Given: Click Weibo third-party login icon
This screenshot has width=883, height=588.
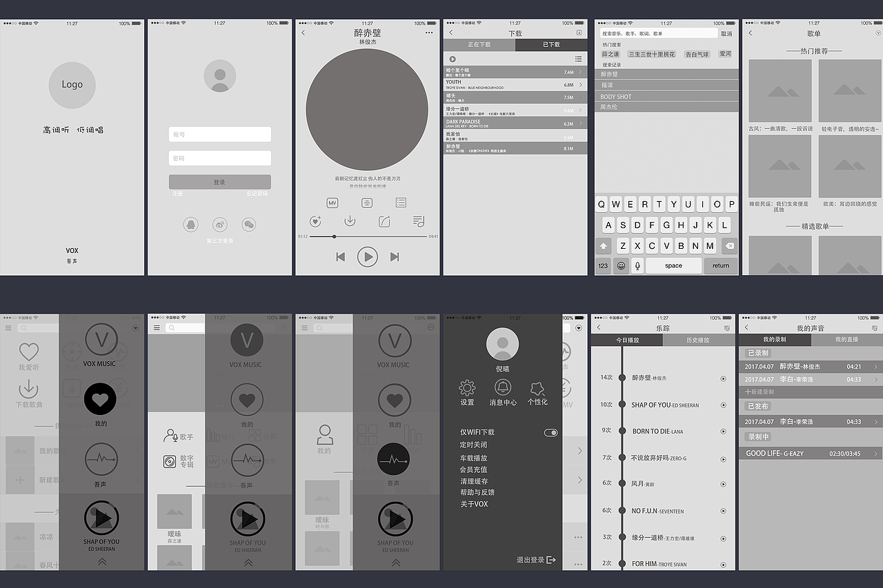Looking at the screenshot, I should tap(220, 224).
